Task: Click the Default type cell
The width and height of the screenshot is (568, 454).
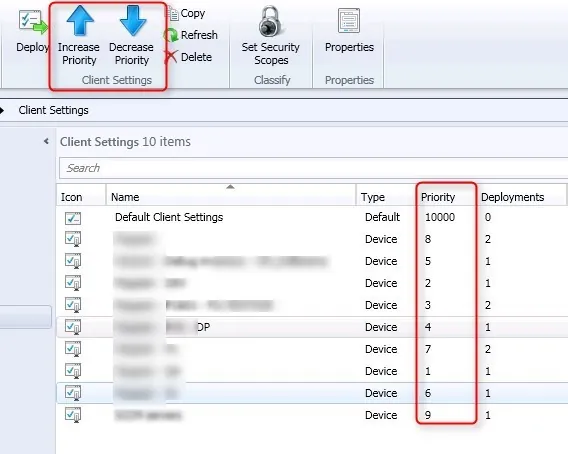Action: pyautogui.click(x=382, y=217)
